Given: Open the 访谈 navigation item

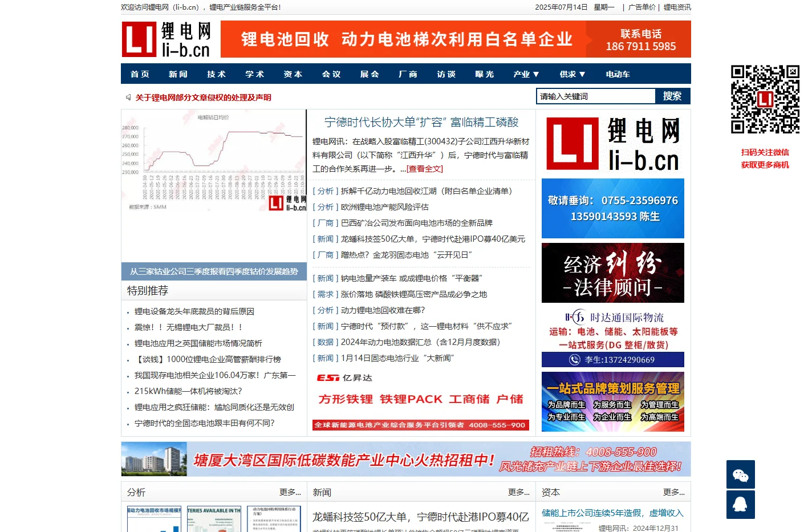Looking at the screenshot, I should [x=446, y=74].
